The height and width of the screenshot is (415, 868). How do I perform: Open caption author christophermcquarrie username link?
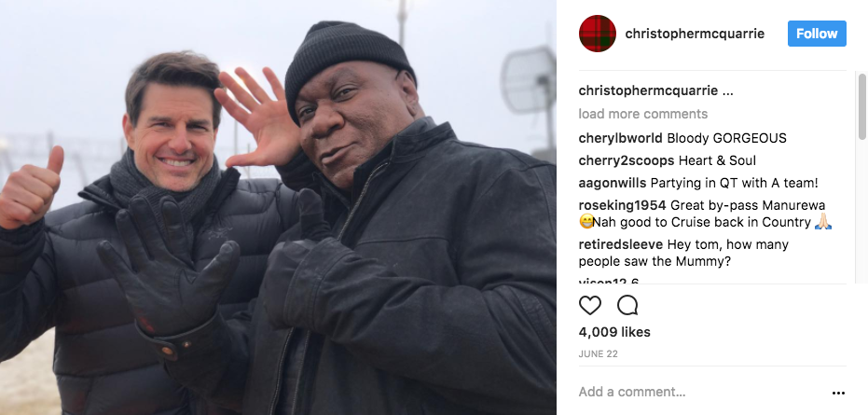pos(648,90)
